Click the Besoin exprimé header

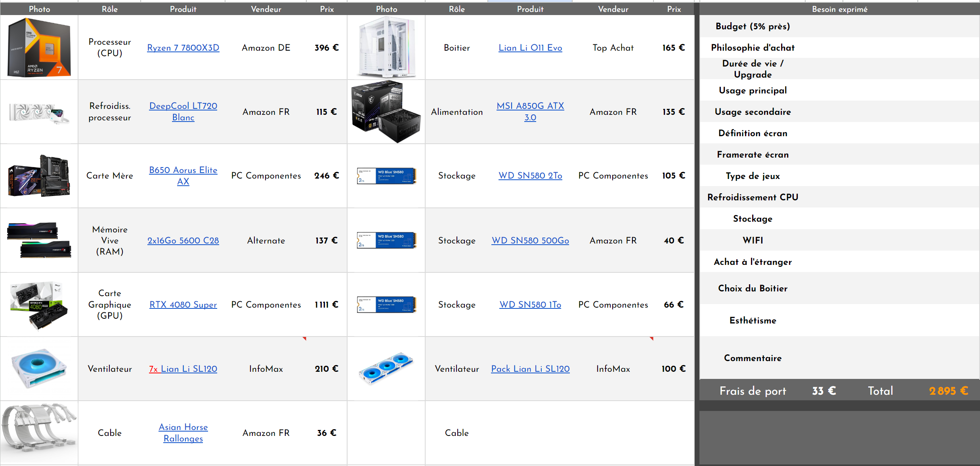point(839,9)
